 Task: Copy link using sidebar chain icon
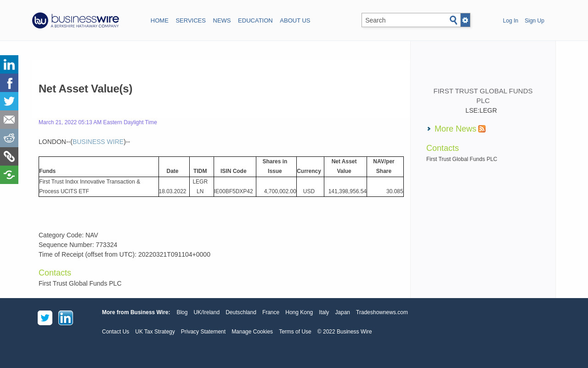tap(9, 156)
